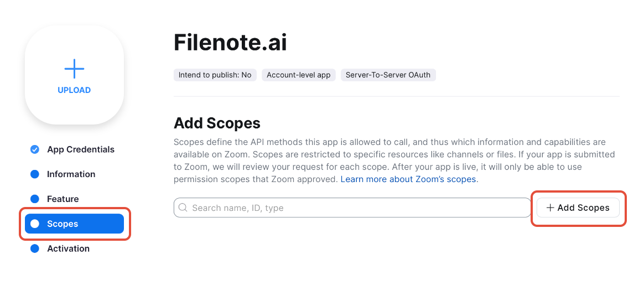Open the App Credentials step

pyautogui.click(x=81, y=149)
